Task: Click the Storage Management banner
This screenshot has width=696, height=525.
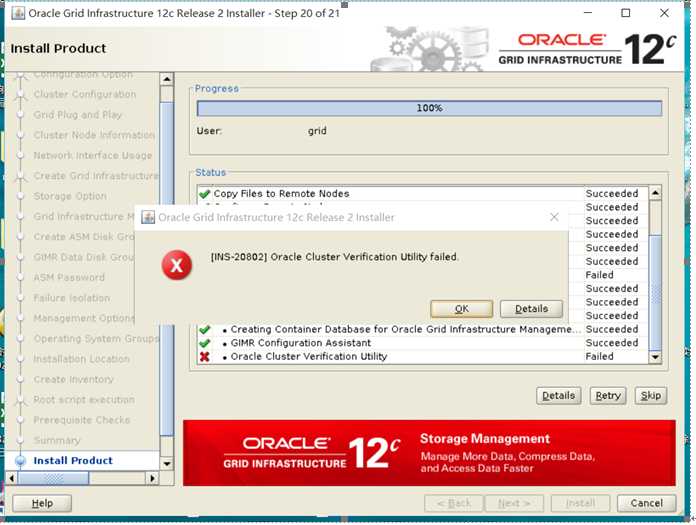Action: point(429,453)
